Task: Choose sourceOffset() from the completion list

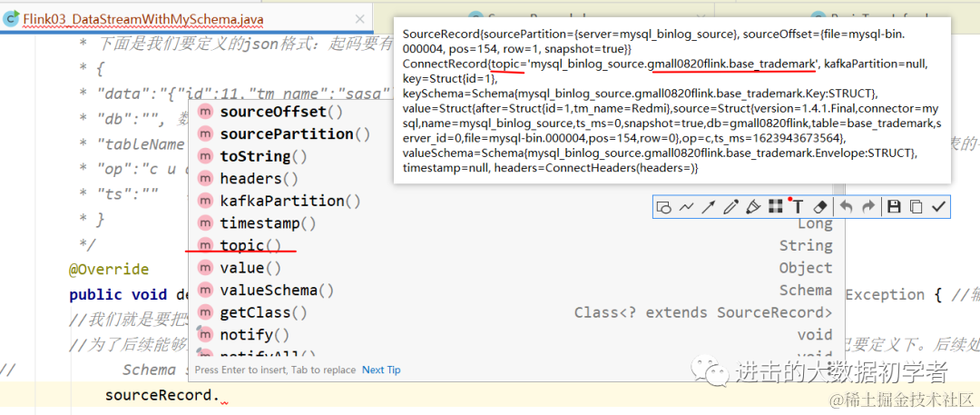Action: [x=516, y=112]
